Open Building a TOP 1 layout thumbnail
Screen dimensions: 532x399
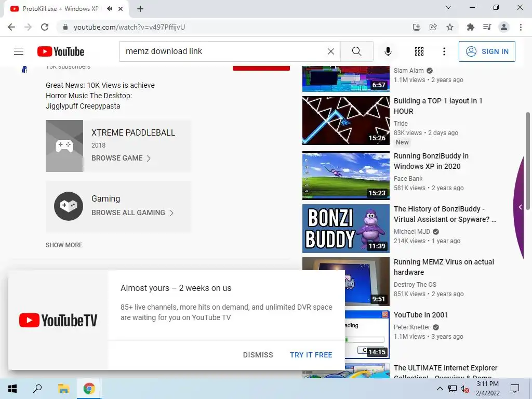point(345,121)
